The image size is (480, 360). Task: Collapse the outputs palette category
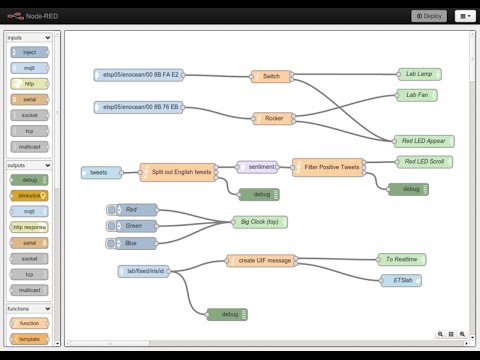[x=29, y=165]
